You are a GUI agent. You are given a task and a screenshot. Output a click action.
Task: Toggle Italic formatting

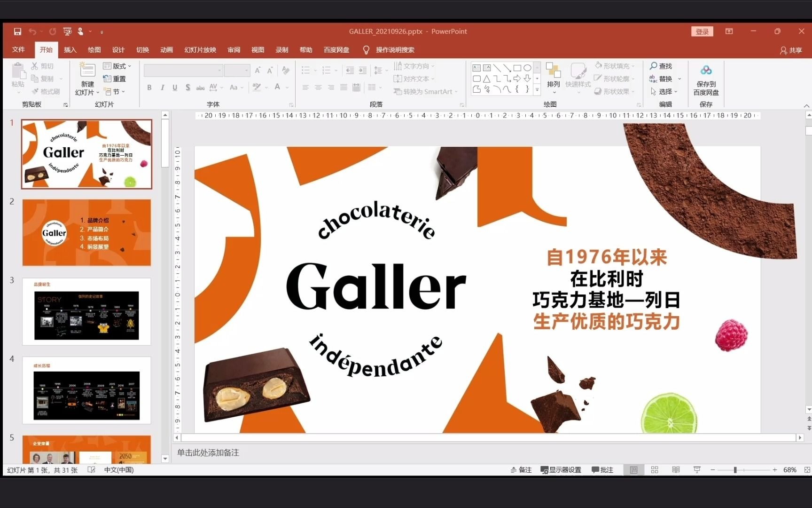162,87
